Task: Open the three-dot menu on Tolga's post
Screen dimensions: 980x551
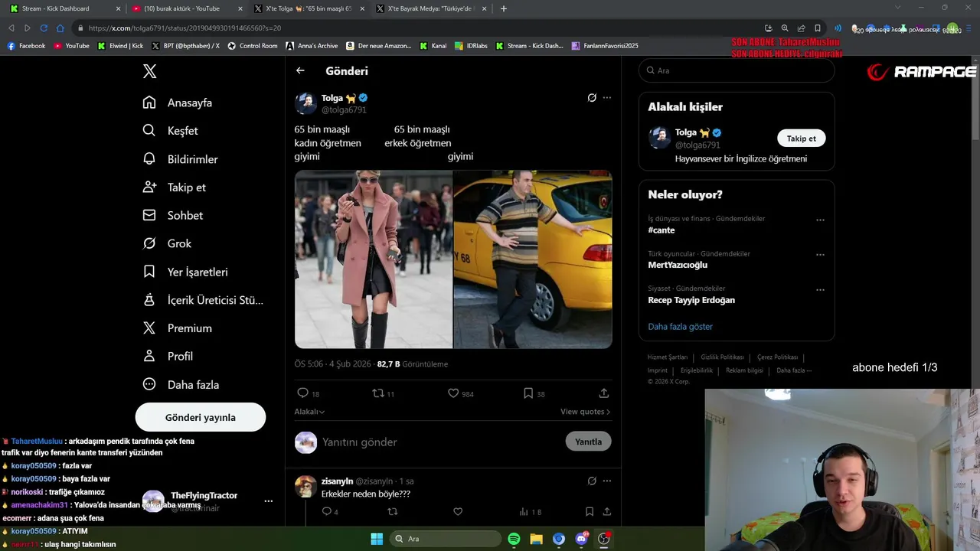Action: click(x=607, y=98)
